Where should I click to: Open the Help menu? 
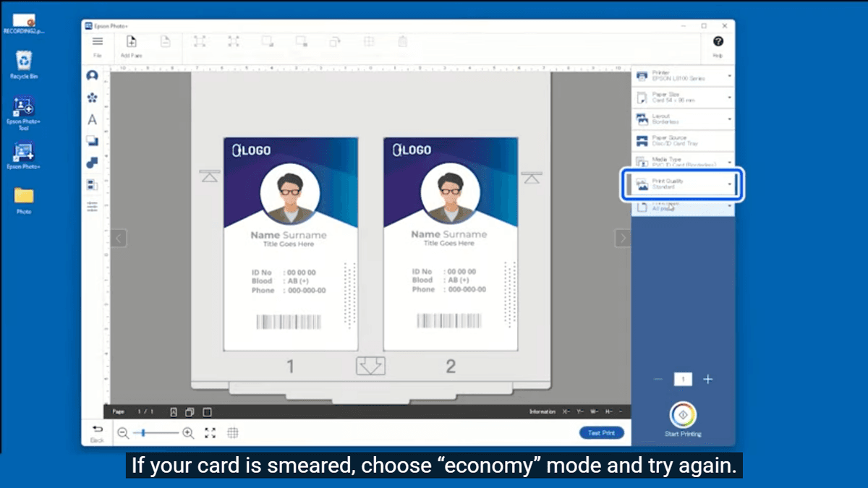[x=718, y=43]
